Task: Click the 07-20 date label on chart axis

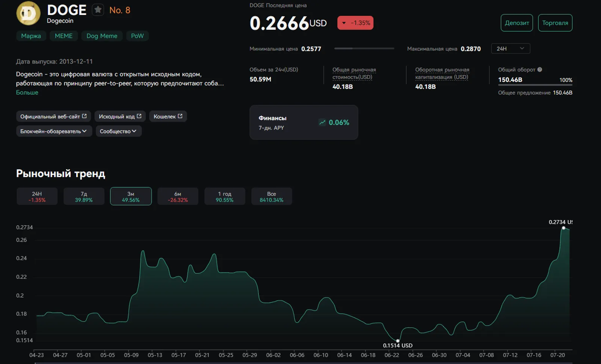Action: click(557, 355)
